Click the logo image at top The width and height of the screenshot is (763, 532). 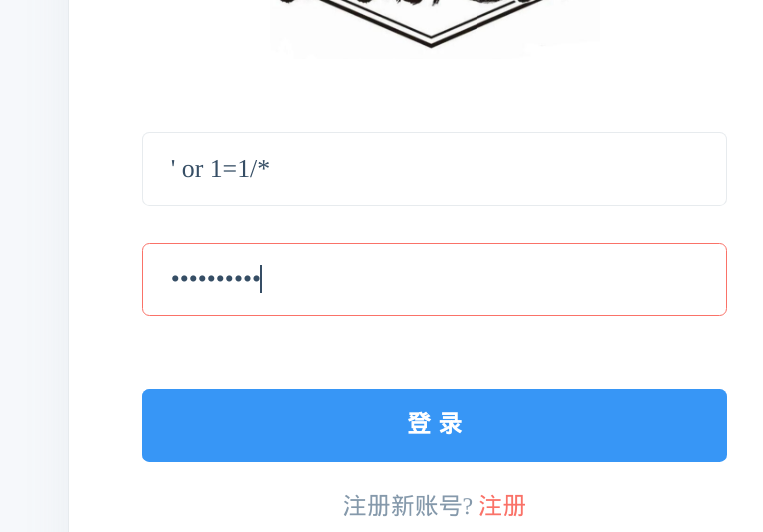point(431,24)
